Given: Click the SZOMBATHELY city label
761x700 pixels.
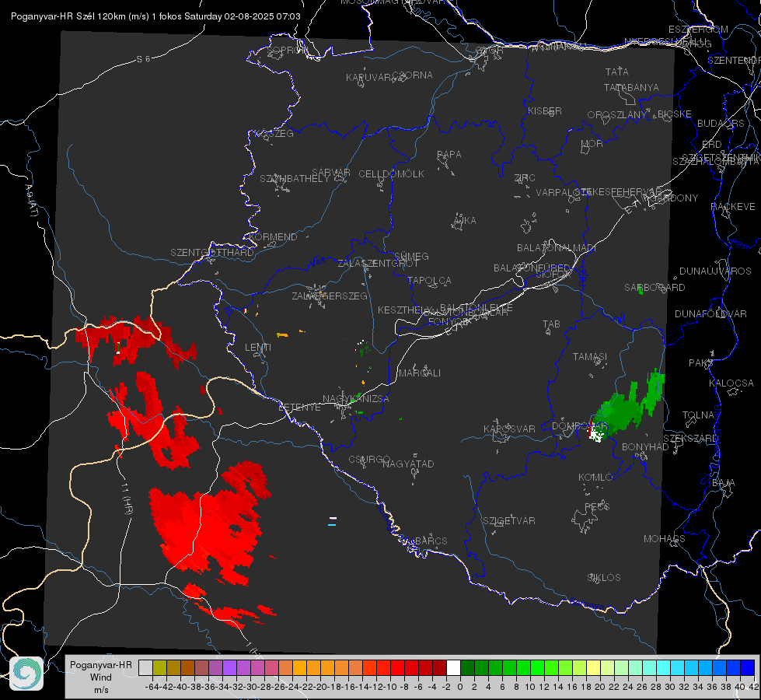Looking at the screenshot, I should click(x=295, y=178).
